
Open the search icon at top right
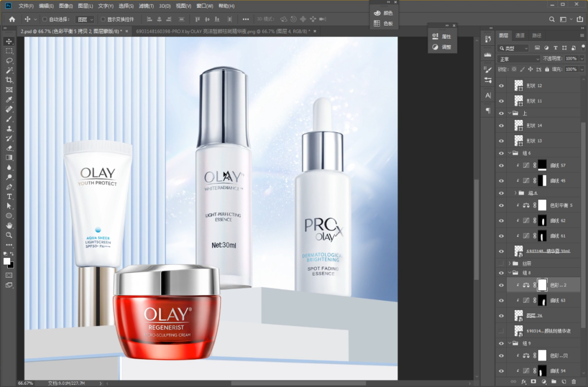pyautogui.click(x=552, y=19)
